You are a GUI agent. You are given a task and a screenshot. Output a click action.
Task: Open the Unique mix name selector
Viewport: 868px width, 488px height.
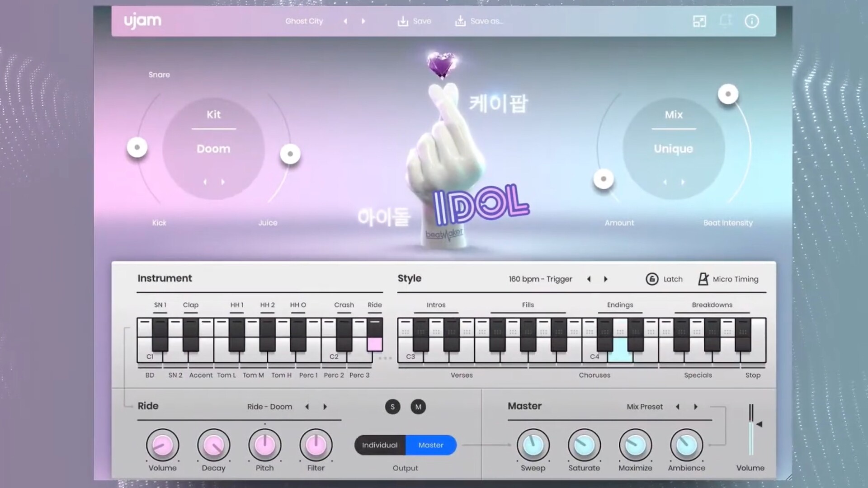pyautogui.click(x=673, y=149)
